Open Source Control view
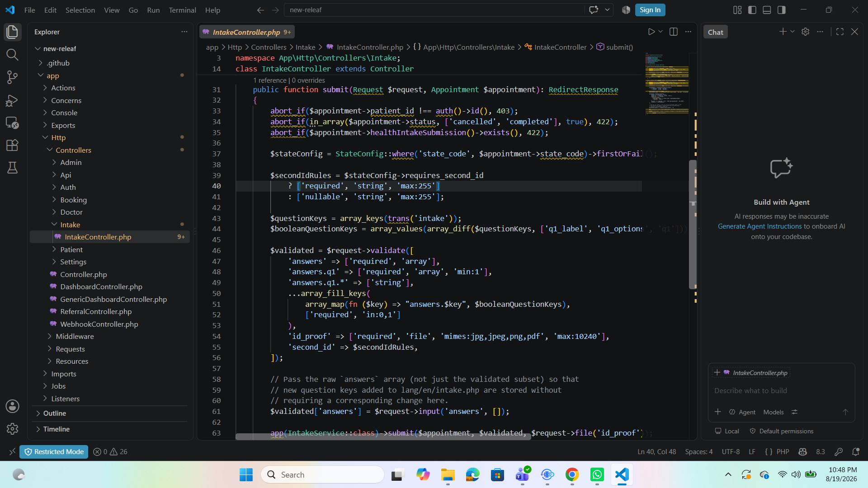Screen dimensions: 868x488 [x=12, y=77]
